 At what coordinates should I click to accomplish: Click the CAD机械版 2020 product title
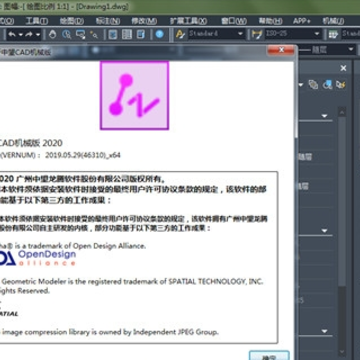(x=31, y=143)
